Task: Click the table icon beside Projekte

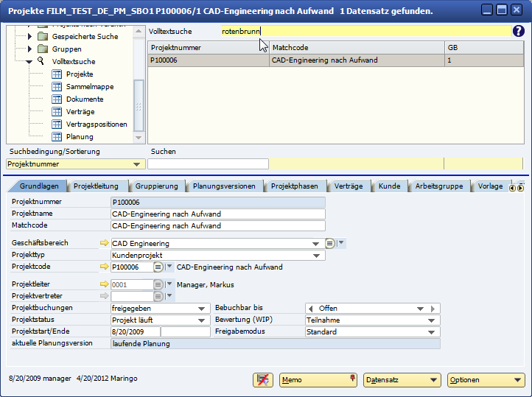Action: click(x=57, y=74)
